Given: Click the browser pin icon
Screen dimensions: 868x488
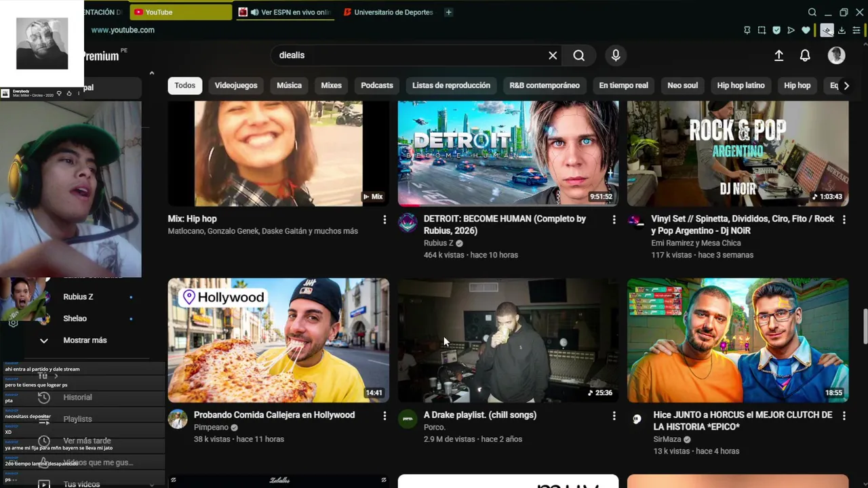Looking at the screenshot, I should 747,30.
